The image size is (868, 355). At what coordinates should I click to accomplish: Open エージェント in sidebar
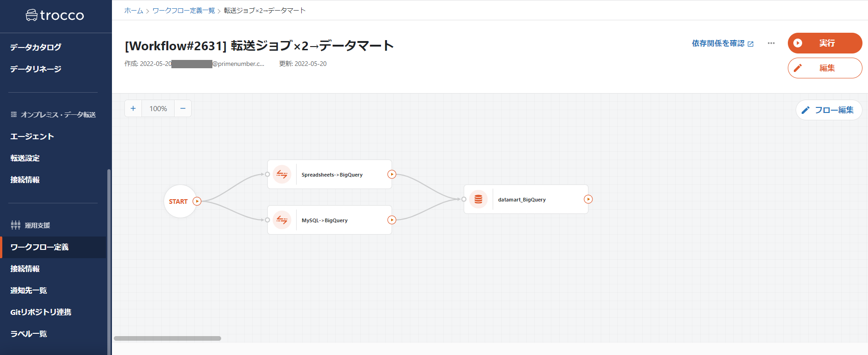pyautogui.click(x=32, y=136)
